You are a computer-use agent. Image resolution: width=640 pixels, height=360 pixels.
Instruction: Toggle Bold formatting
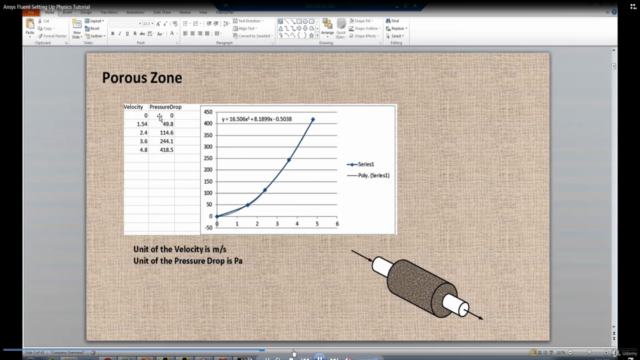point(113,34)
